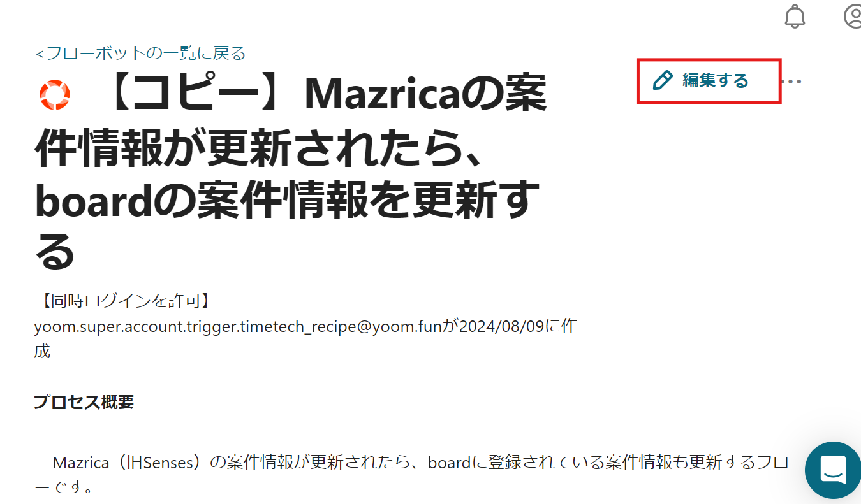
Task: Open the chat support widget
Action: (x=833, y=470)
